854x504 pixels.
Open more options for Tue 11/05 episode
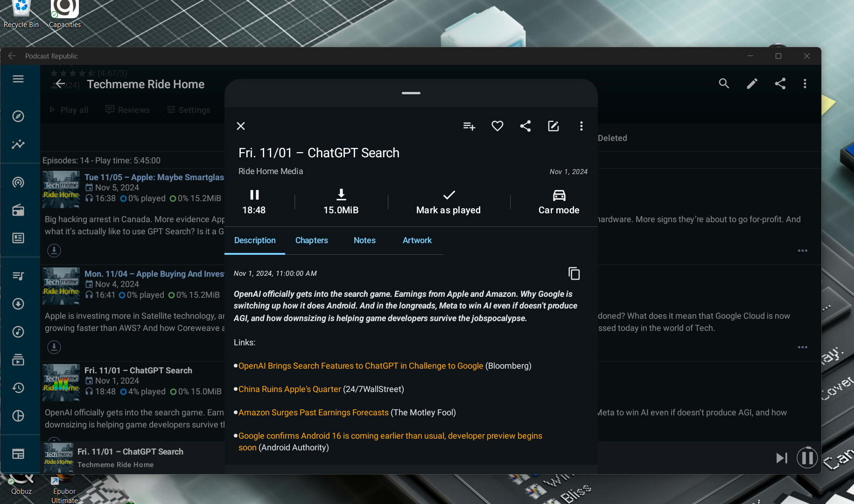(803, 251)
